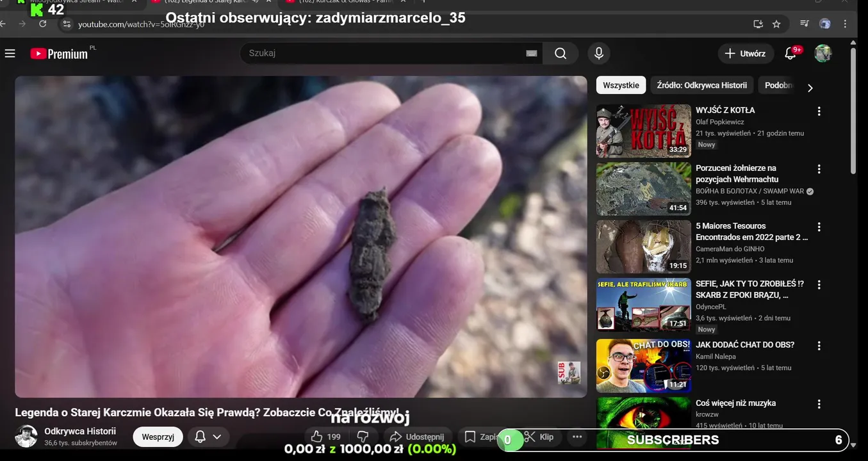Click the video player to pause
Screen dimensions: 868x461
[x=301, y=237]
